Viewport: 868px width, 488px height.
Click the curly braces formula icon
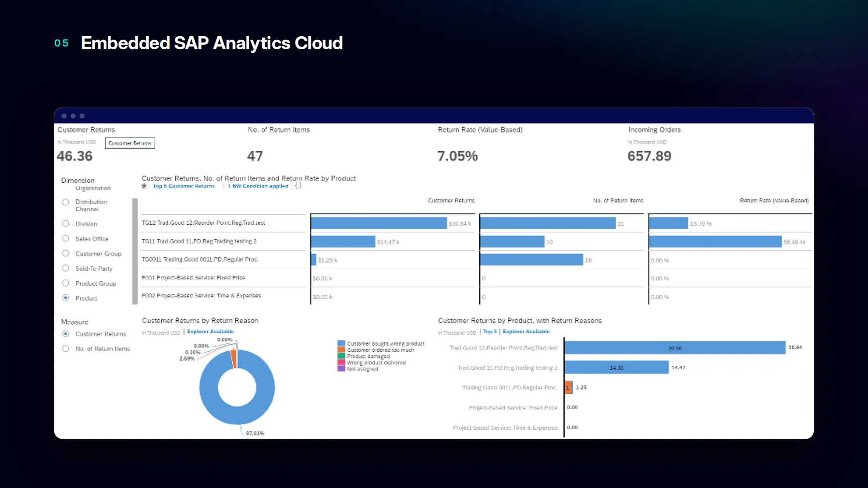(x=298, y=186)
